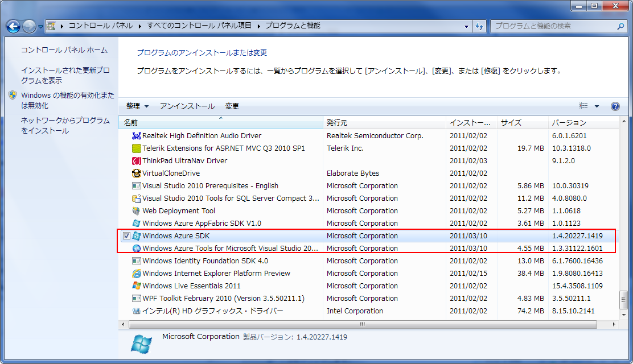Open the 整理 menu
Viewport: 633px width, 364px height.
click(x=137, y=106)
